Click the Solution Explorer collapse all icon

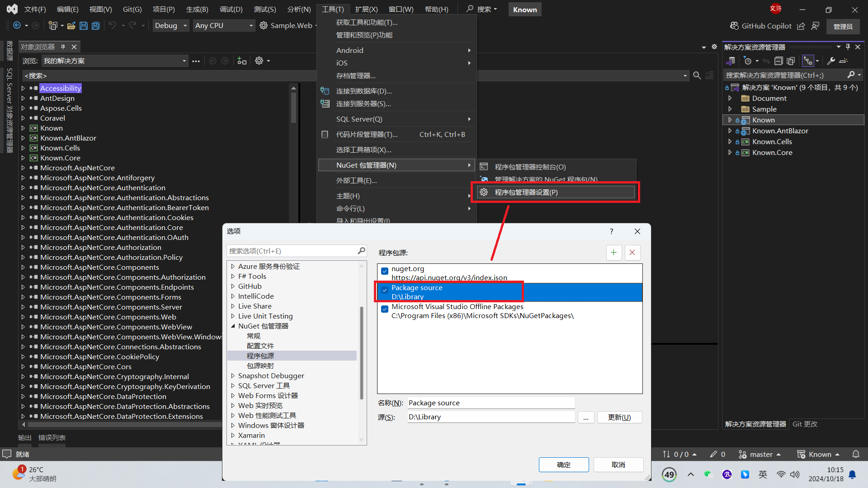[x=778, y=61]
